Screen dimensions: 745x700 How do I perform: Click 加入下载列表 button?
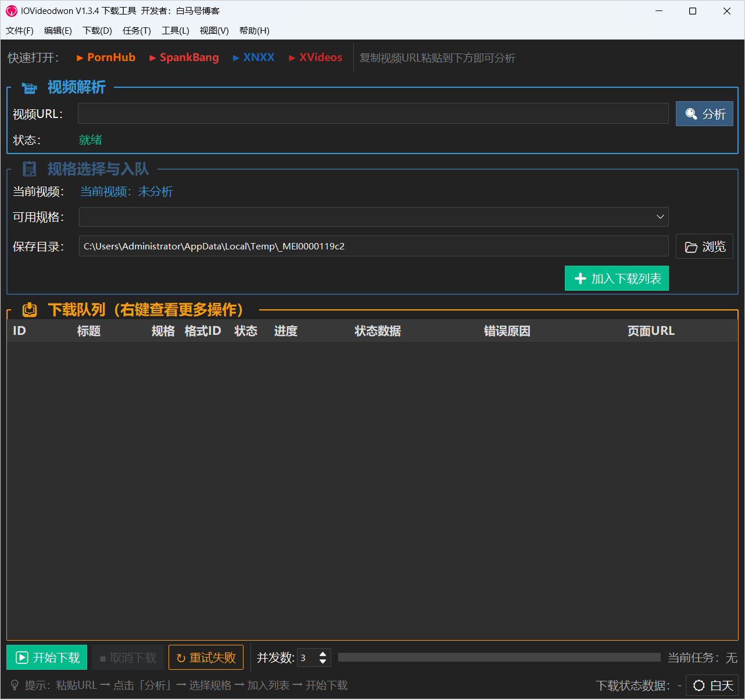tap(617, 278)
